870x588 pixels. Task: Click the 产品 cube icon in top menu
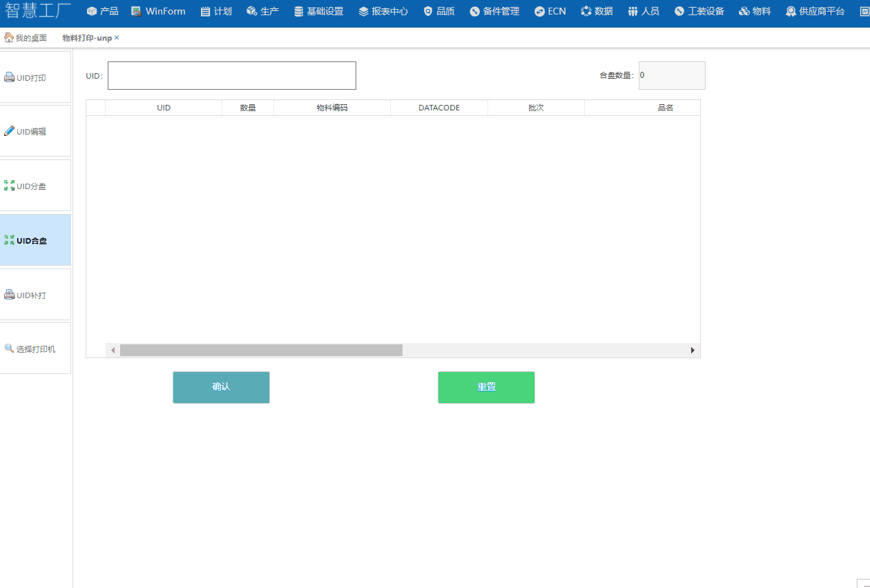[x=92, y=12]
